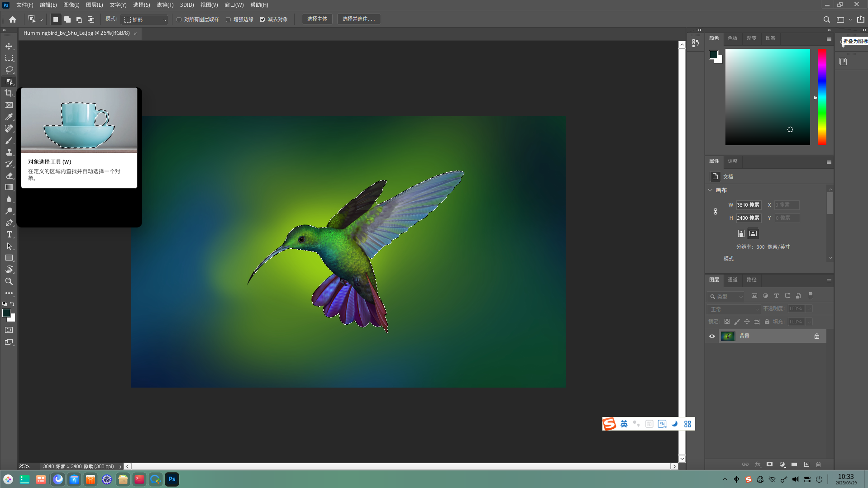
Task: Activate the Zoom tool in toolbar
Action: [x=9, y=281]
